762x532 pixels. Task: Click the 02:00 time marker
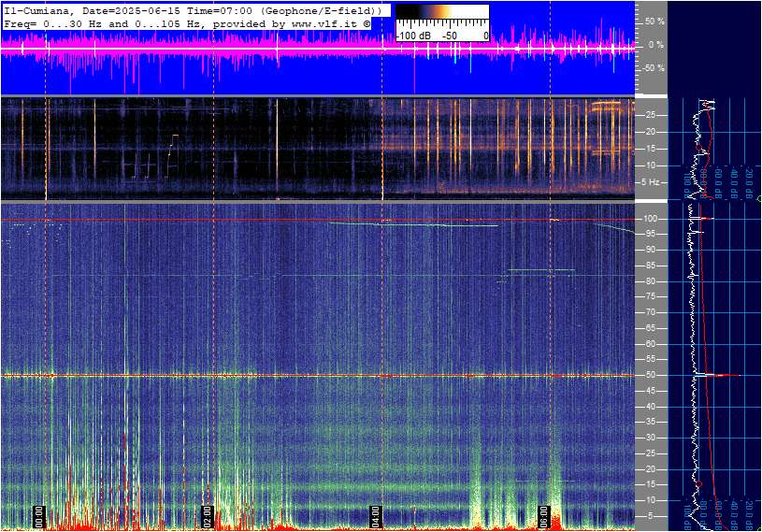[207, 516]
